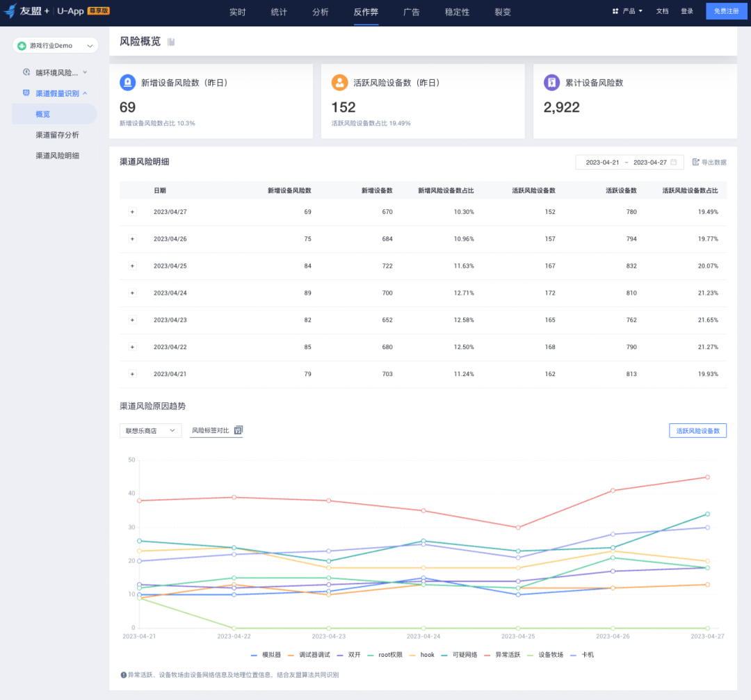Toggle the 异常活跃 legend series
The height and width of the screenshot is (700, 751).
(502, 655)
